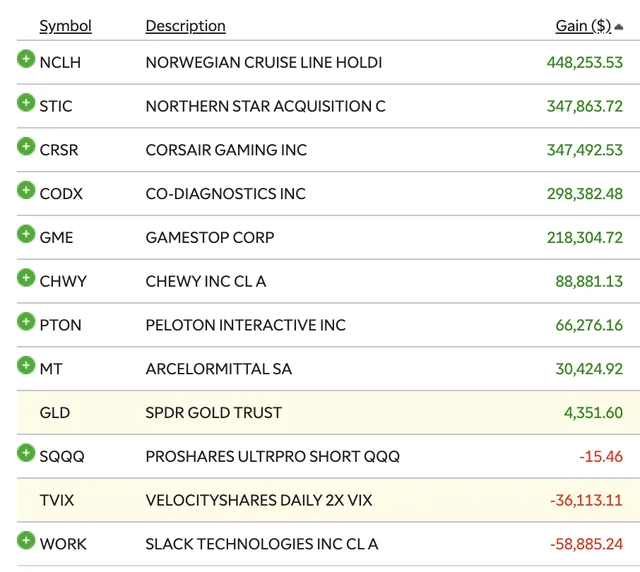Select the MT symbol text

click(x=51, y=369)
